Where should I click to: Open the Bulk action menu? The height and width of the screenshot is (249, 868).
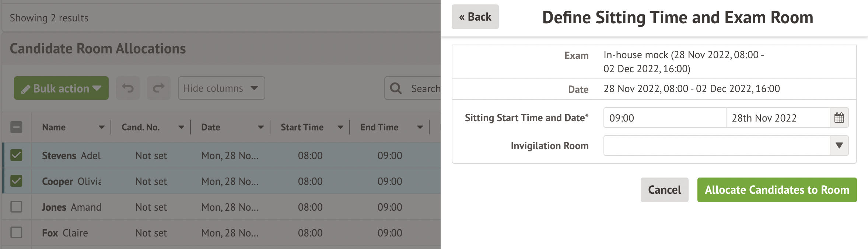tap(61, 88)
